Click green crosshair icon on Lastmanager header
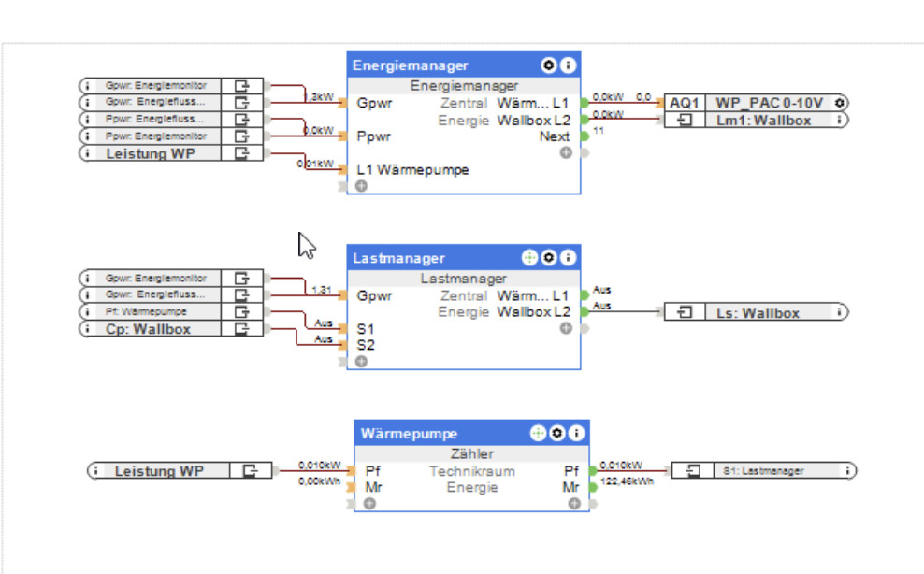Image resolution: width=924 pixels, height=574 pixels. pos(529,257)
